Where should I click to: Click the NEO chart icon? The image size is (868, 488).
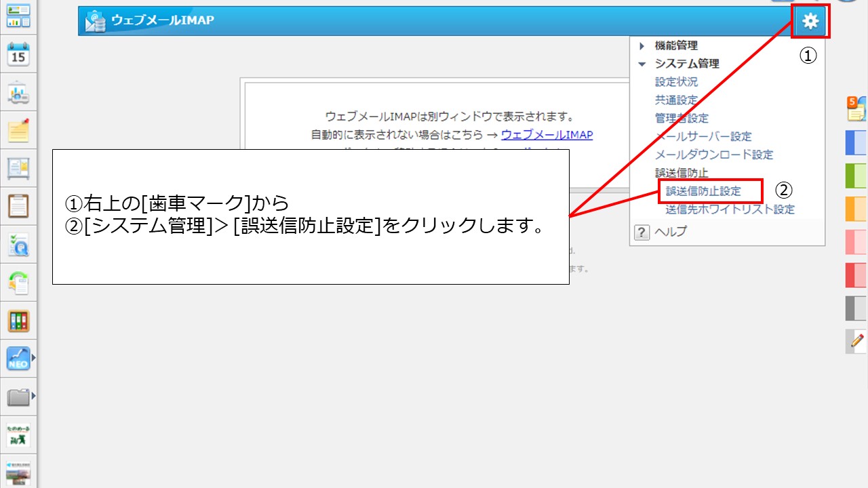coord(18,358)
